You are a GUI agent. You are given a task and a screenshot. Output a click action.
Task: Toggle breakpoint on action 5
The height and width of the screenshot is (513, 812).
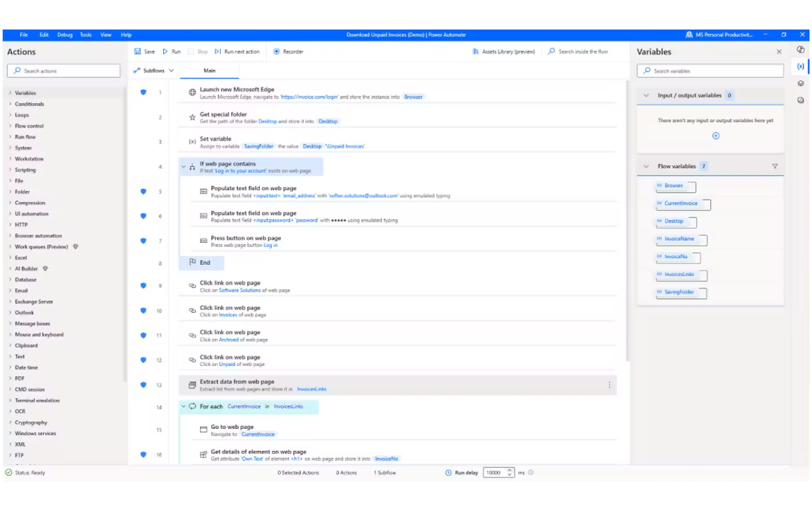point(144,192)
